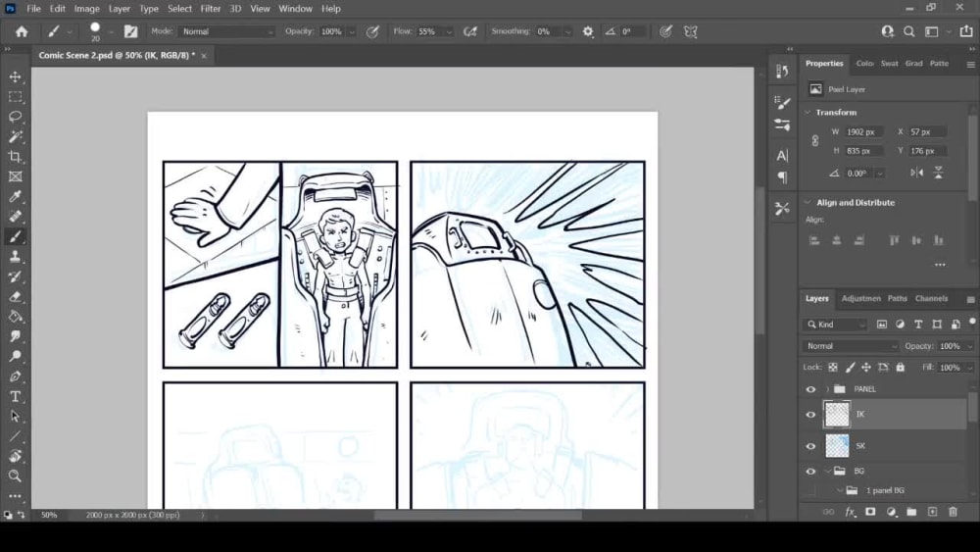Hide the SK layer
This screenshot has height=552, width=980.
coord(810,446)
